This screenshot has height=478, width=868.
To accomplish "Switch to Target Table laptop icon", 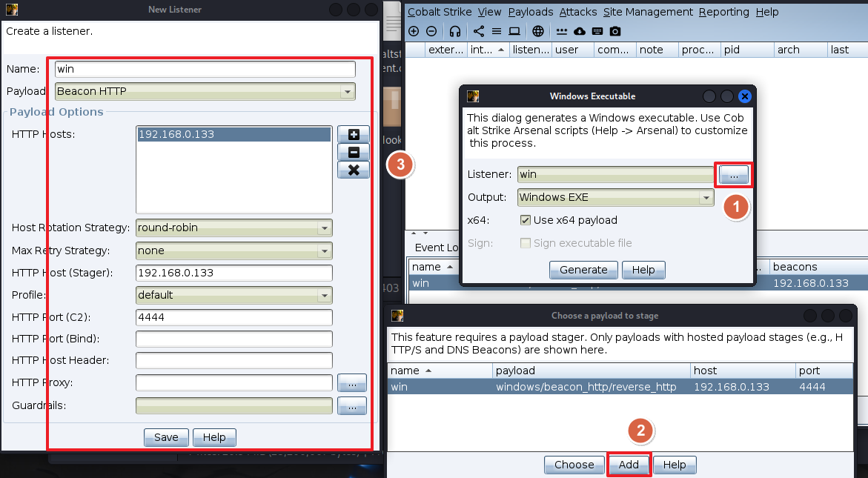I will click(514, 32).
